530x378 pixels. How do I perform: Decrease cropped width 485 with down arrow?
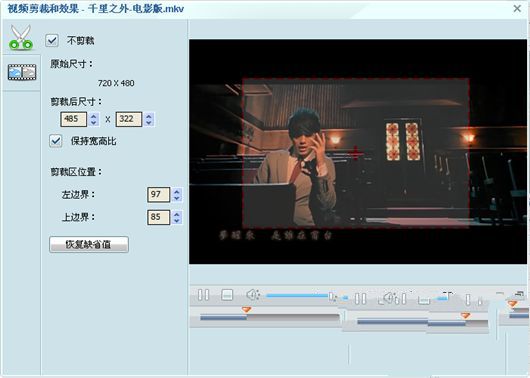tap(94, 123)
